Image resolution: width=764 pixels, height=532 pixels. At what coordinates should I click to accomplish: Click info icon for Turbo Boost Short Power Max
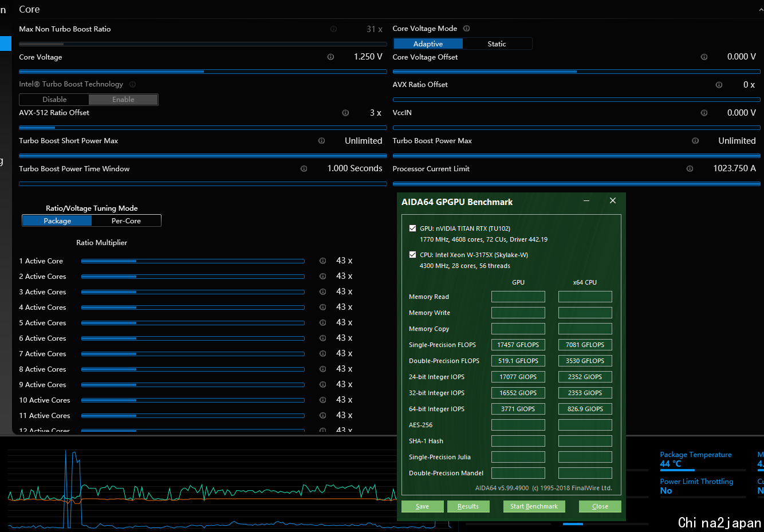pos(321,140)
